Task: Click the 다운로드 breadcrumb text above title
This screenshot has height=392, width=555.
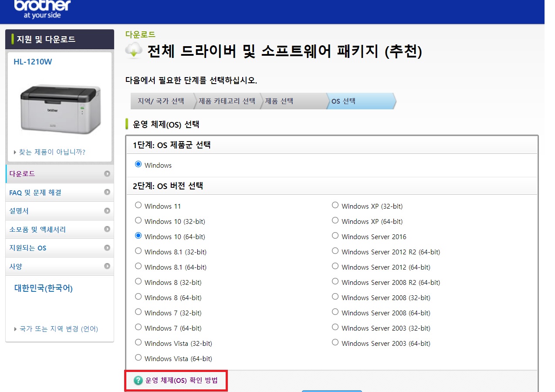Action: 140,34
